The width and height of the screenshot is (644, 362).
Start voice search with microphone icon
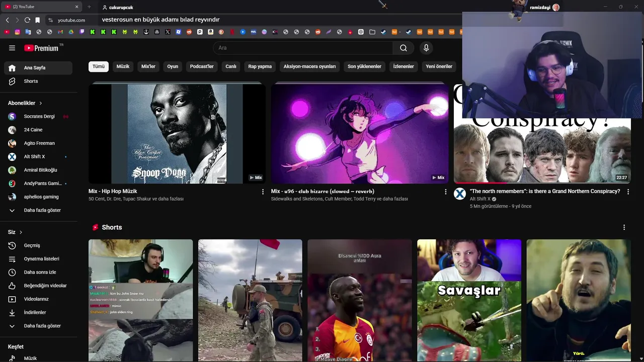[x=426, y=48]
